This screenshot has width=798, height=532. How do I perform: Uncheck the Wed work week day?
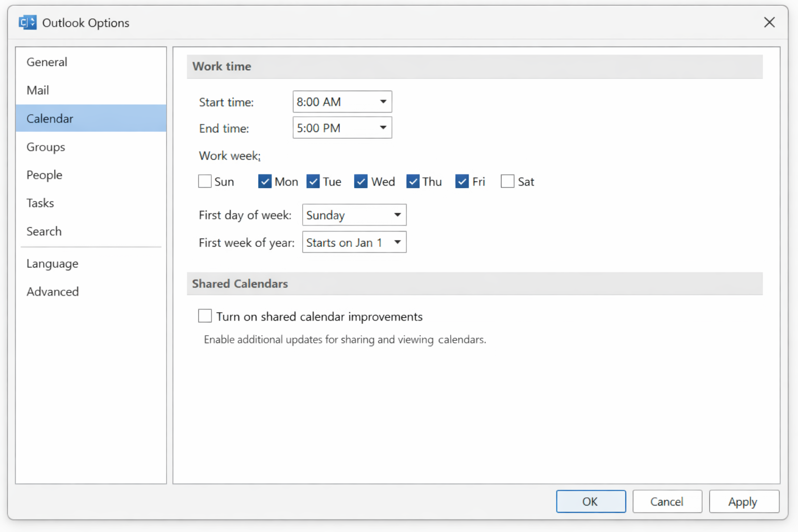click(x=361, y=181)
